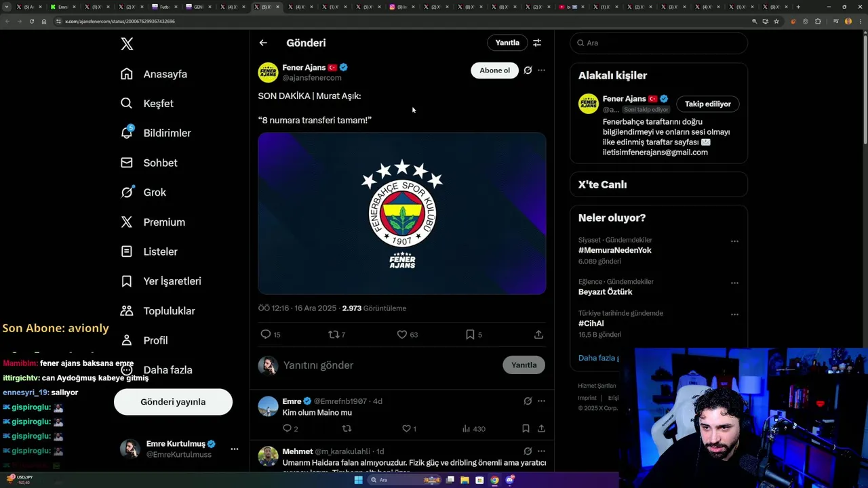Open more options on Emre's comment
The height and width of the screenshot is (488, 868).
click(541, 401)
